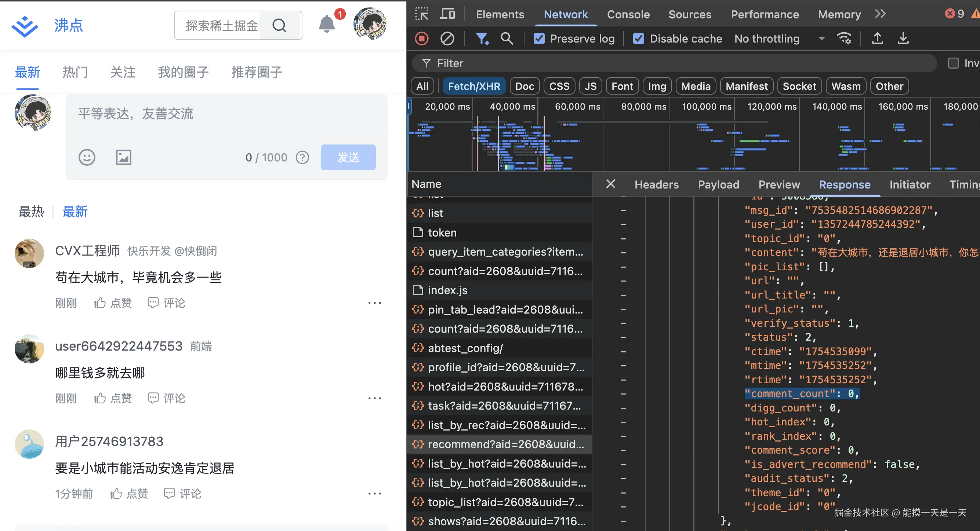Click the emoji picker icon
This screenshot has width=980, height=531.
[87, 157]
